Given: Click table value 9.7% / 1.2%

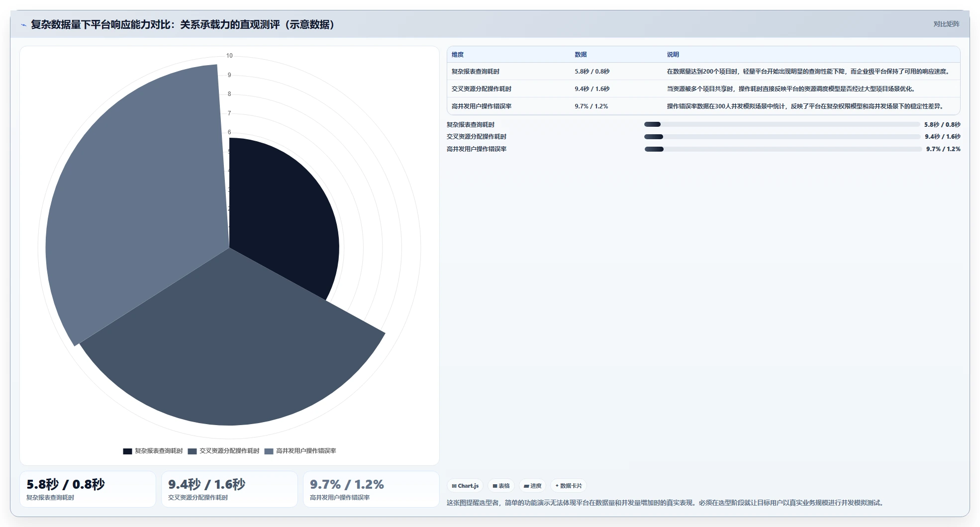Looking at the screenshot, I should tap(591, 106).
